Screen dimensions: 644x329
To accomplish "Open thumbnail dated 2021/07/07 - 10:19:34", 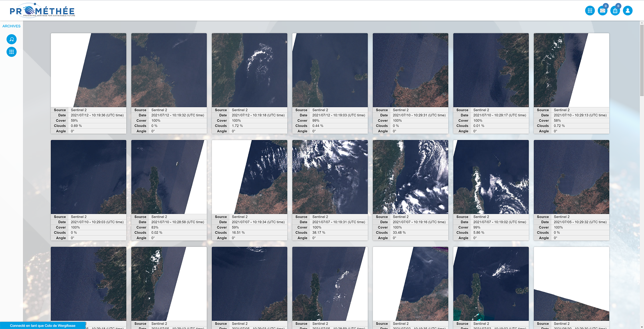I will click(x=250, y=177).
